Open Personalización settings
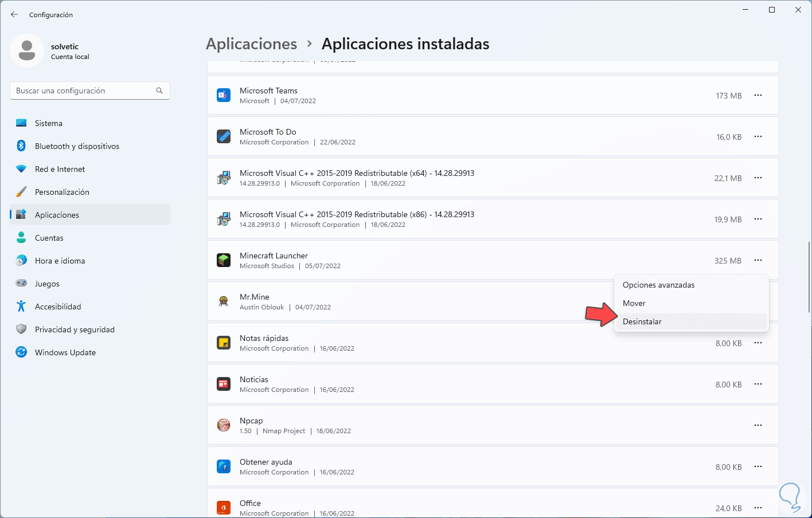This screenshot has height=518, width=812. click(x=90, y=192)
